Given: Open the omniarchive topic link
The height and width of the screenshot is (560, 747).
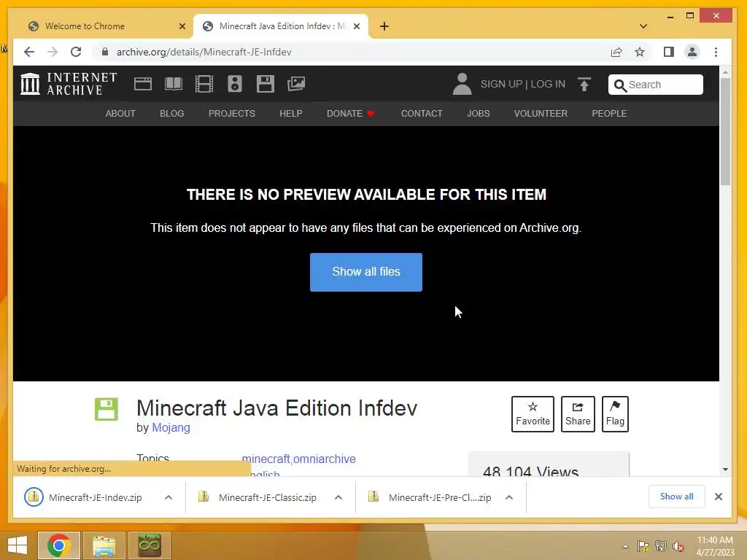Looking at the screenshot, I should tap(325, 459).
